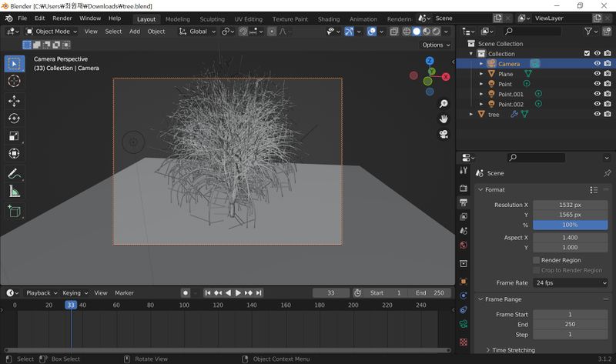Open the Texture properties tab

point(464,342)
